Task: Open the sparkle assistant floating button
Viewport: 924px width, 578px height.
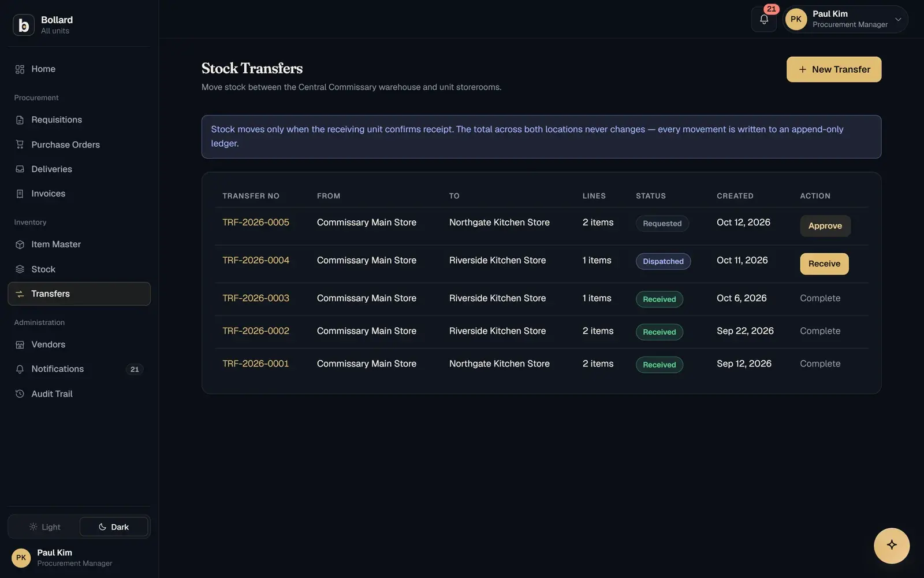Action: tap(892, 546)
